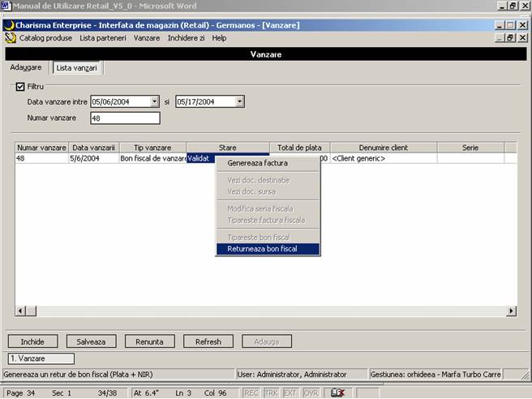Click the REC indicator in Word status bar
Viewport: 532px width, 399px height.
[251, 393]
